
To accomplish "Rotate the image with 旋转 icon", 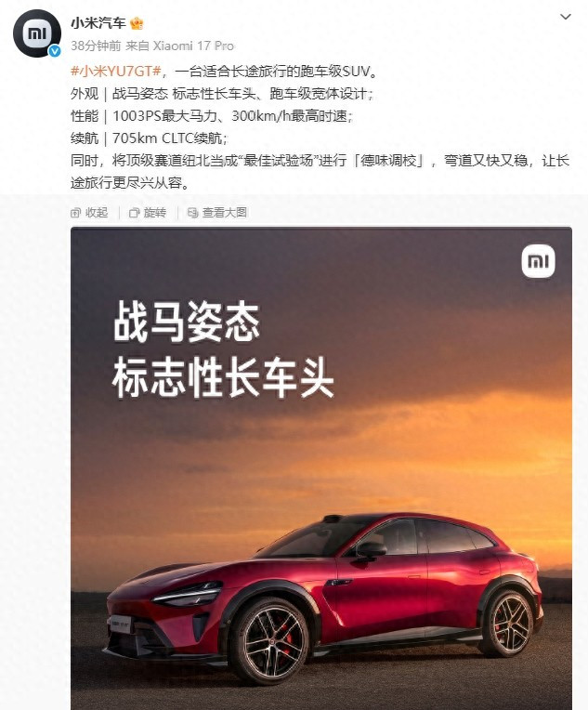I will pos(134,213).
